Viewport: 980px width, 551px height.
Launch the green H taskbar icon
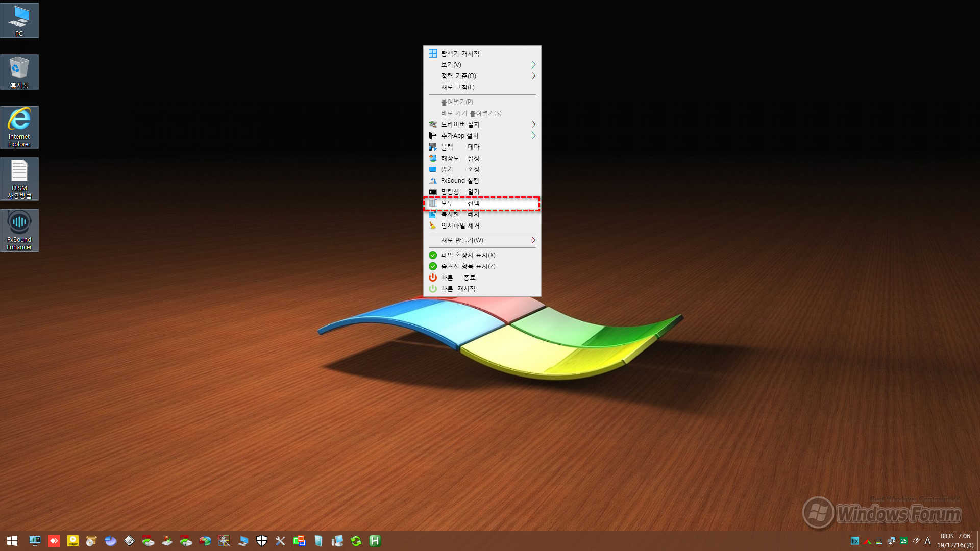pos(375,541)
